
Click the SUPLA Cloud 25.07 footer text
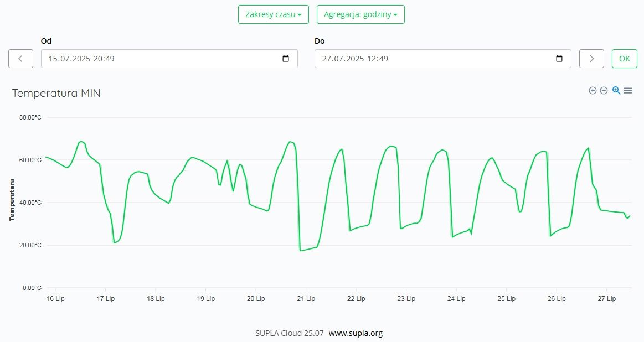point(290,333)
